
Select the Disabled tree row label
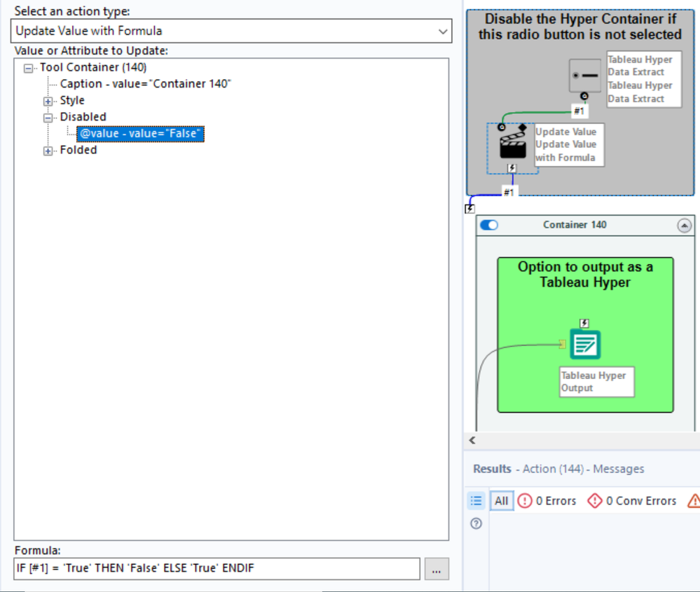click(83, 117)
